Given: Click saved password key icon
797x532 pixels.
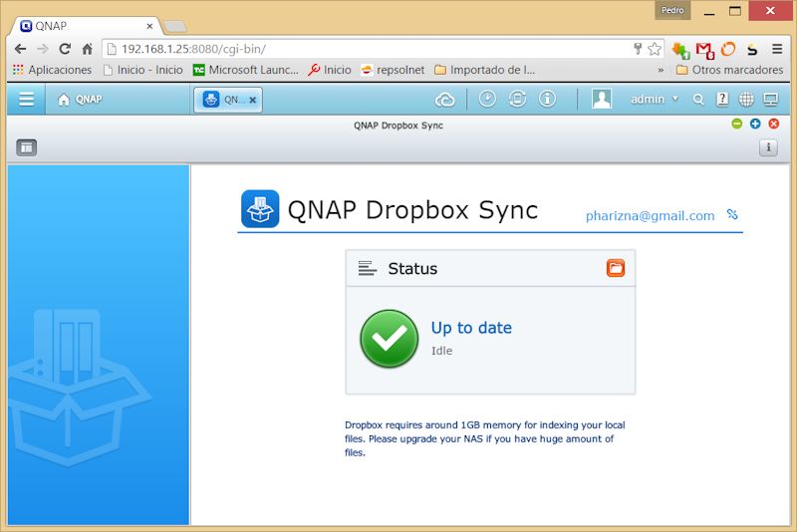Looking at the screenshot, I should [x=638, y=49].
